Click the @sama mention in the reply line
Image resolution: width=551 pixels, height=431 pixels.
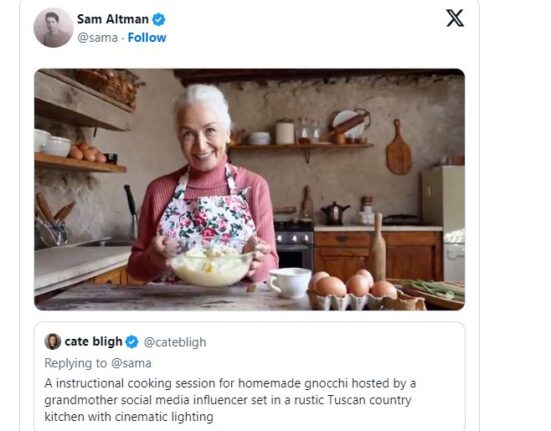[131, 363]
